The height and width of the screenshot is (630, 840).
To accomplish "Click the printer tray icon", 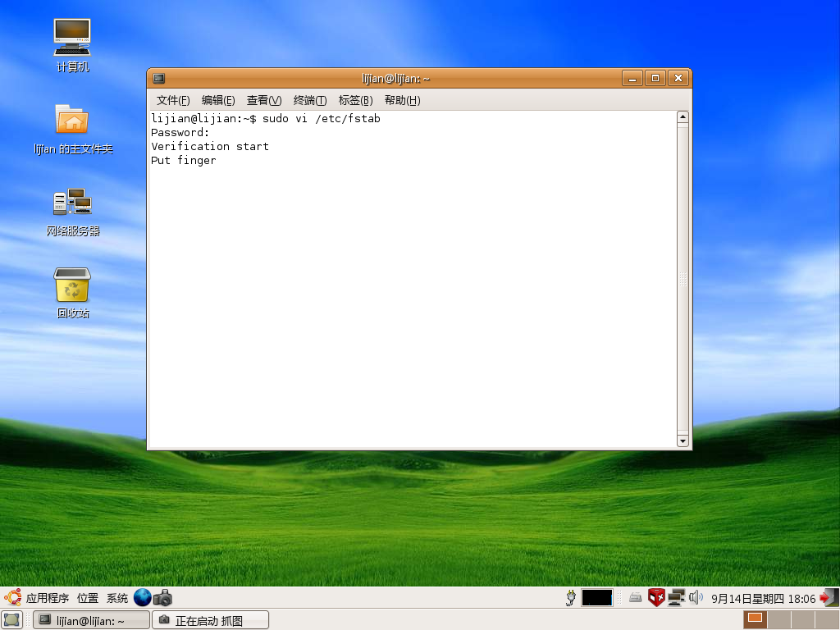I will (x=636, y=597).
